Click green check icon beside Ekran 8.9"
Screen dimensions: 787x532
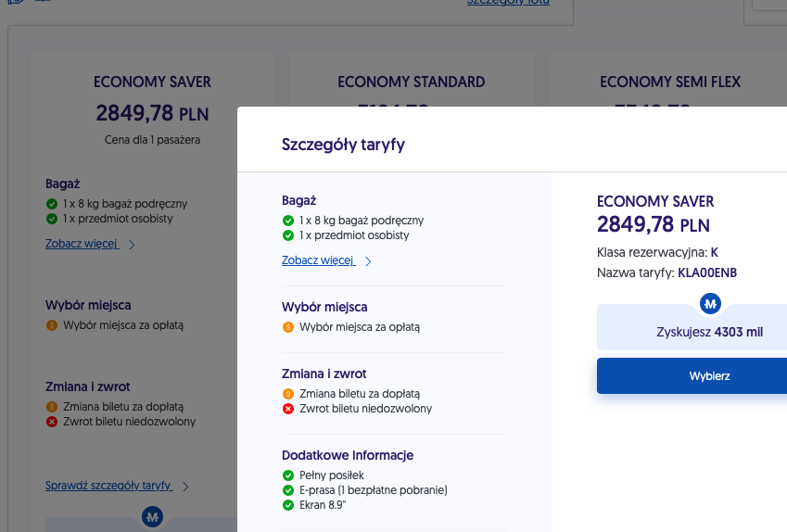coord(288,505)
